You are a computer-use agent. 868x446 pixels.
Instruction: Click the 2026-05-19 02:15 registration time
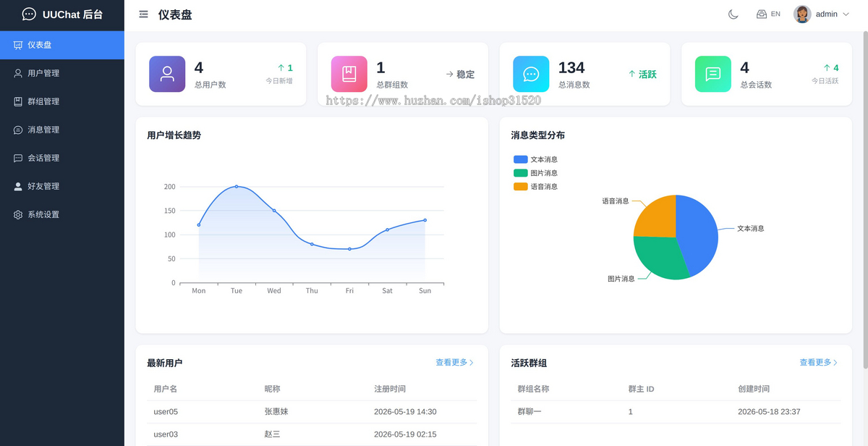tap(405, 434)
